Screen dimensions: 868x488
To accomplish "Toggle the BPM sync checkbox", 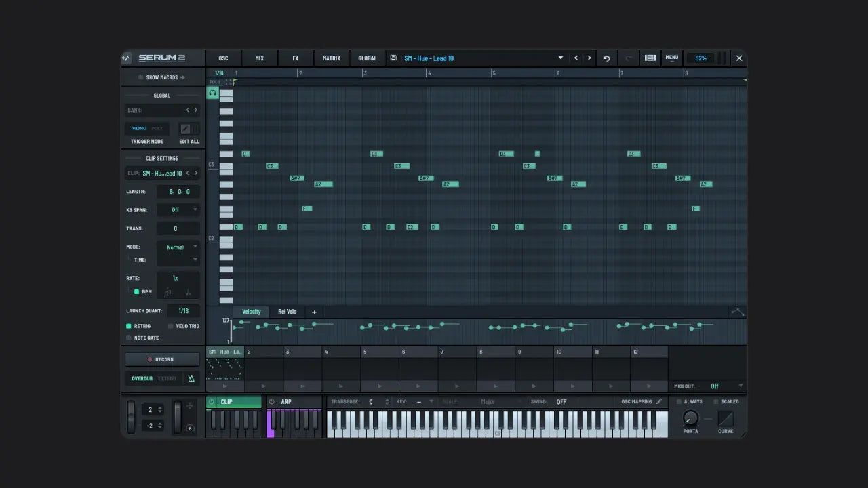I will [x=136, y=291].
